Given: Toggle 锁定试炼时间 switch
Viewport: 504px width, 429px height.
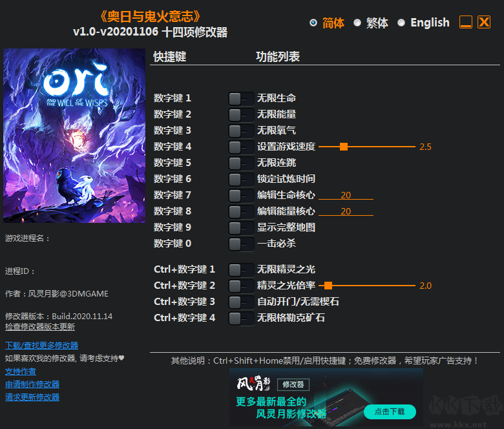Looking at the screenshot, I should [242, 180].
